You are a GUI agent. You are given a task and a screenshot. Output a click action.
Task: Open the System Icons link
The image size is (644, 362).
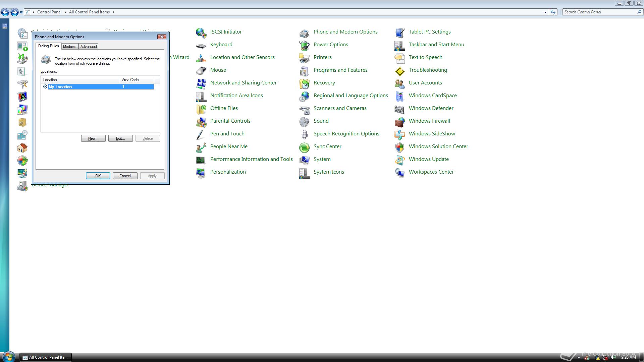tap(329, 172)
